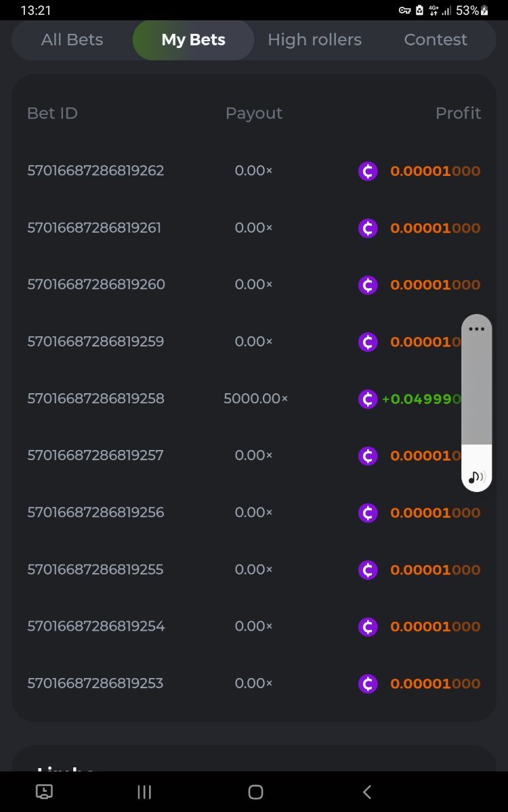Click the Profit column header

[458, 113]
